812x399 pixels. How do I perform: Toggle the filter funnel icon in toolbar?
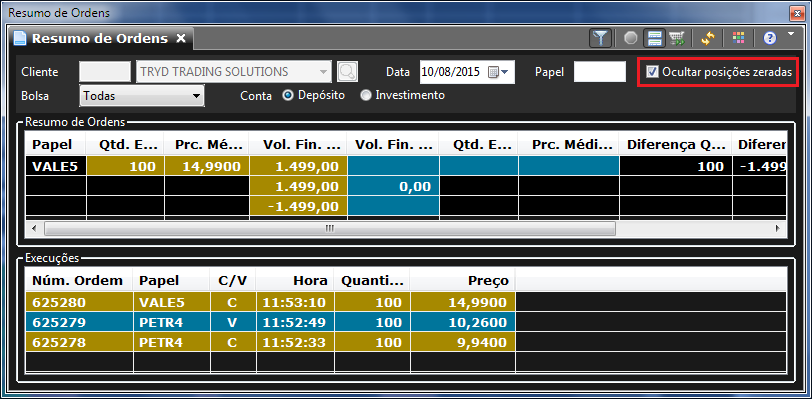[600, 38]
